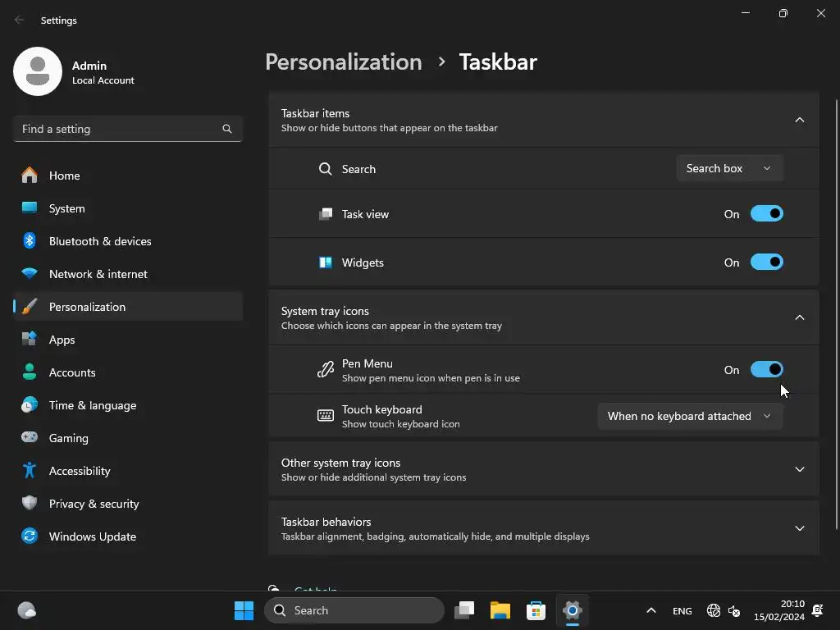This screenshot has height=630, width=840.
Task: Open Microsoft Store from the taskbar
Action: coord(536,610)
